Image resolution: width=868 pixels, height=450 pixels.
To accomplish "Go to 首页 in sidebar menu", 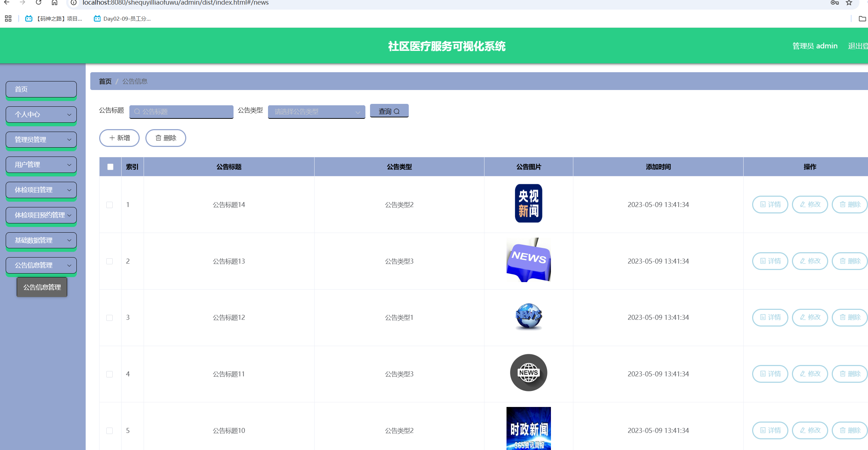I will [x=41, y=89].
